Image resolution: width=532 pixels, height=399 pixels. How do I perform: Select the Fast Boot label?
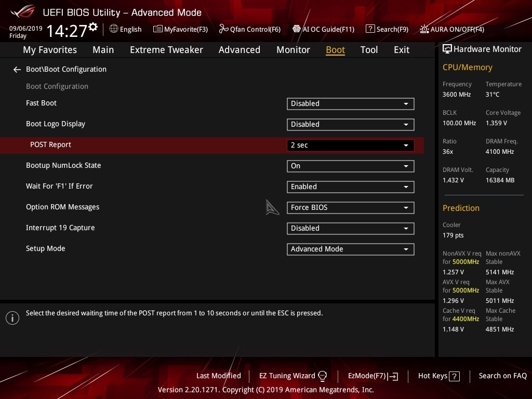coord(41,103)
